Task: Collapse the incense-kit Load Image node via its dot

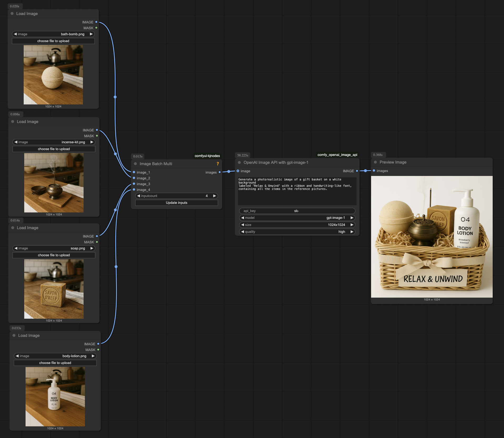Action: pos(13,121)
